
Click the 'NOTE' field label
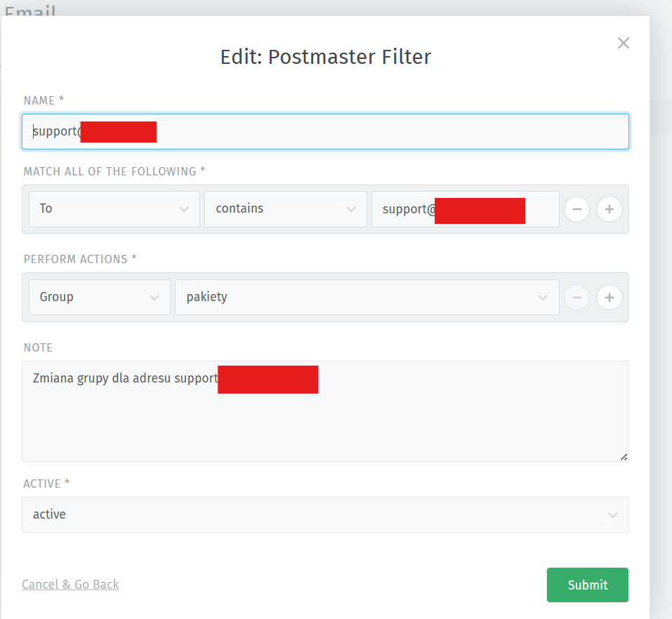[x=38, y=347]
